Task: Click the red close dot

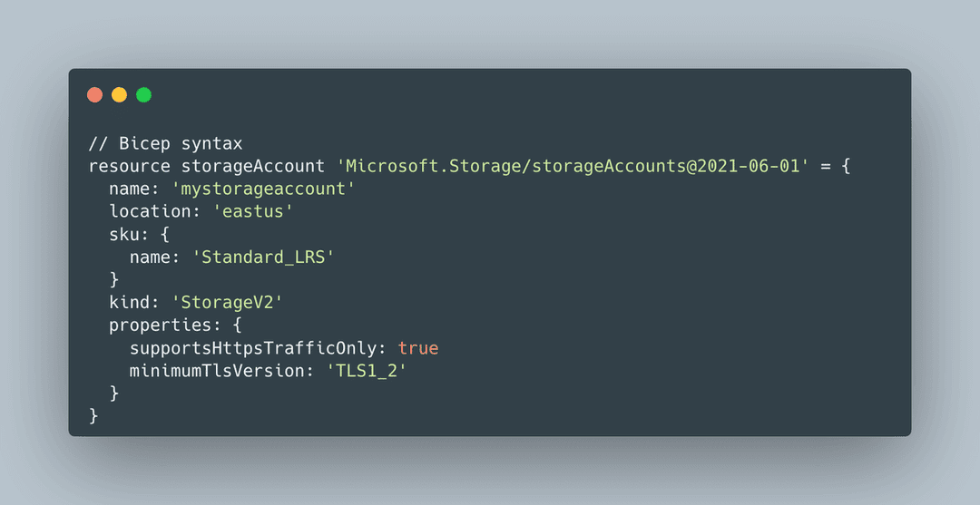Action: click(x=94, y=94)
